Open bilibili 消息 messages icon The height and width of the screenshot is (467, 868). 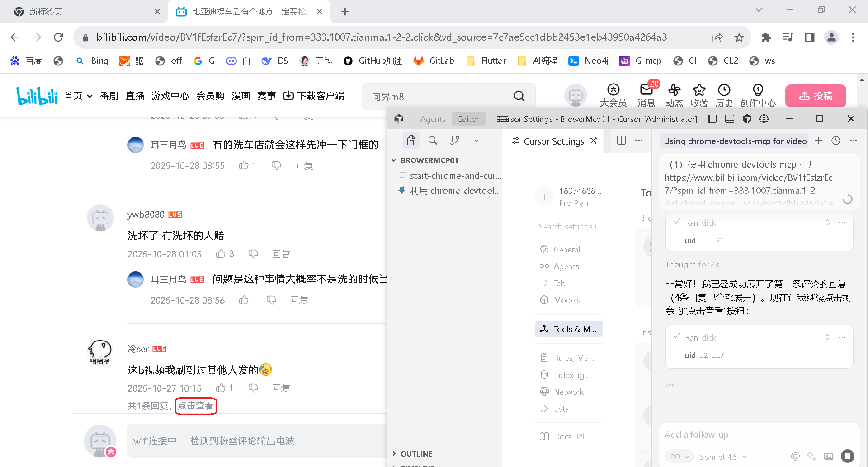646,95
